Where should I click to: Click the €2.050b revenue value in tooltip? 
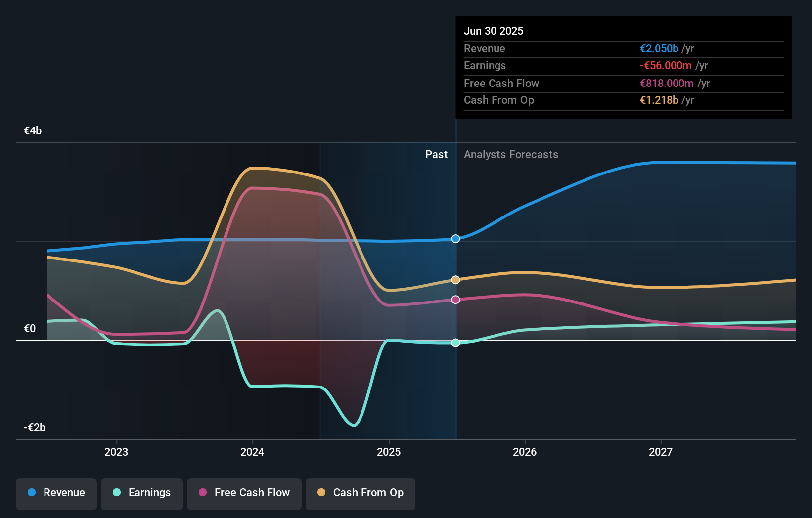pos(659,48)
